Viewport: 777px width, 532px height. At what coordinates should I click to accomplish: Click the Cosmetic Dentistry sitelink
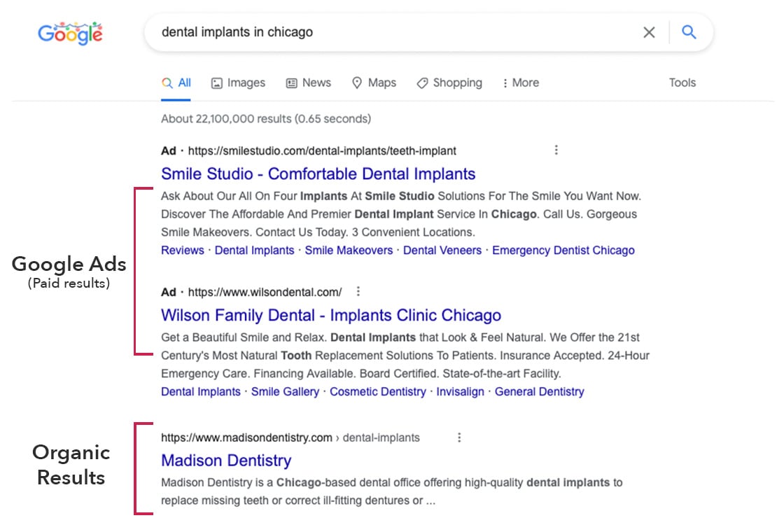pos(377,392)
